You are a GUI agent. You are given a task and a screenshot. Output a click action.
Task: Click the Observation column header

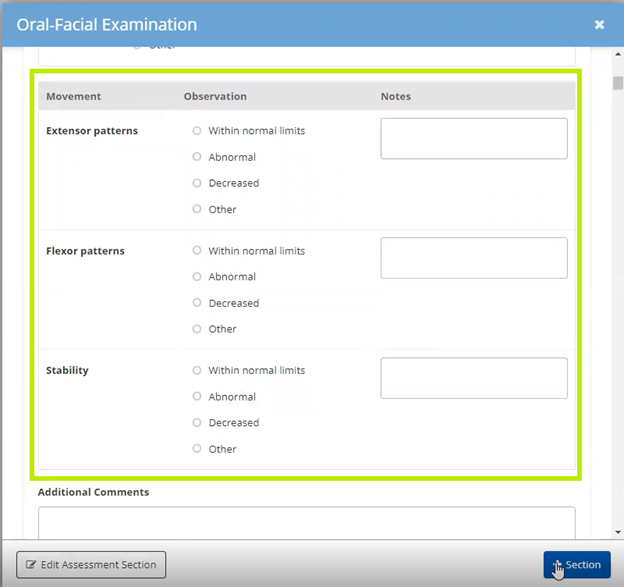click(215, 96)
